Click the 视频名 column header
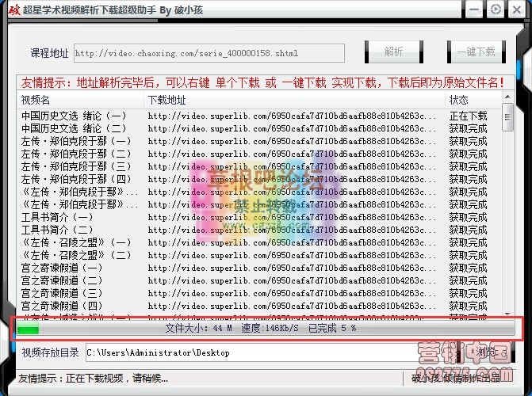Screen dimensions: 532x396 [80, 100]
